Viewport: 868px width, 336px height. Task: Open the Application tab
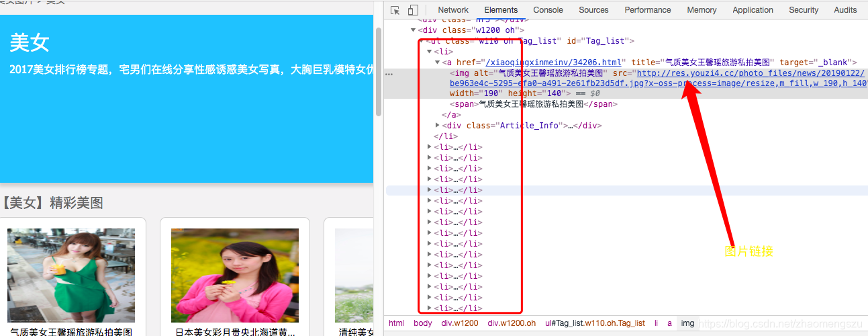753,10
